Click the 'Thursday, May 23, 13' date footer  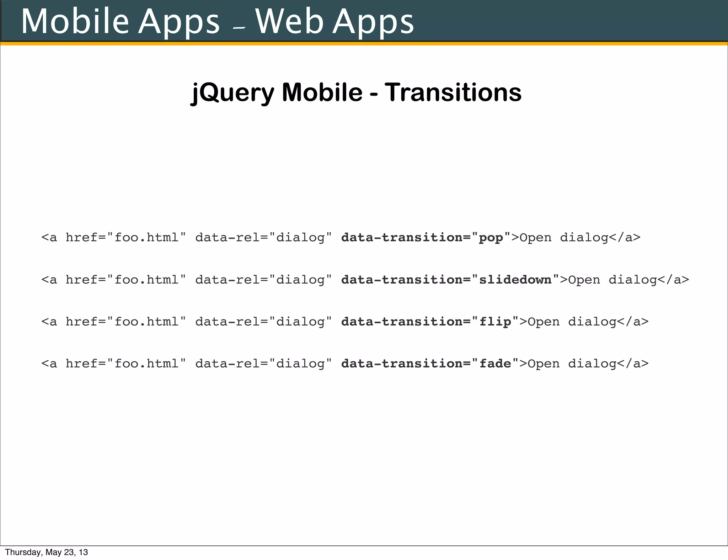point(47,552)
